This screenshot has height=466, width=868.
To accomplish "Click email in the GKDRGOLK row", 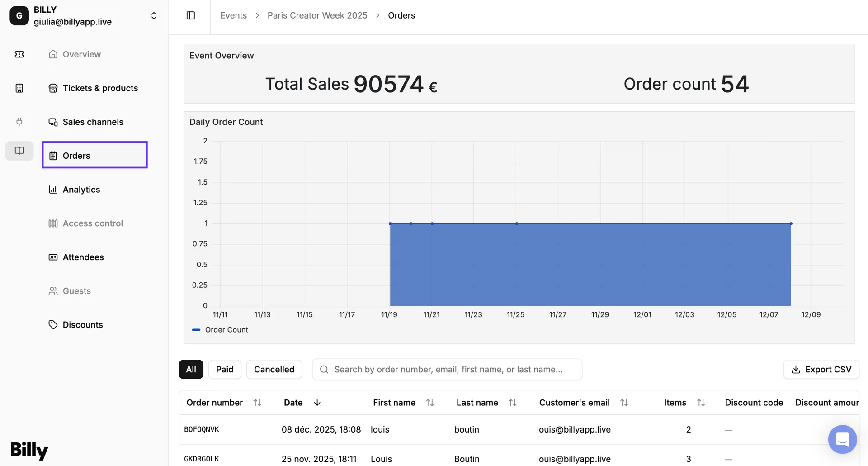I will click(x=574, y=459).
